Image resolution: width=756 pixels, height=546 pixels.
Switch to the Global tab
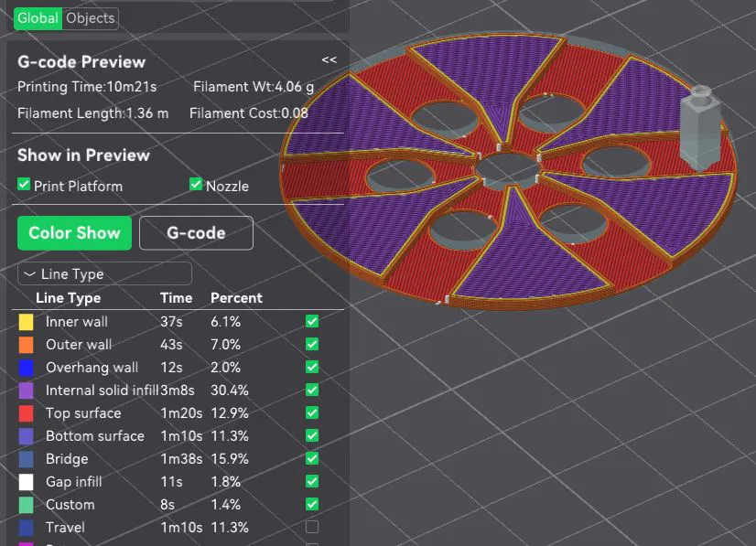(x=38, y=18)
